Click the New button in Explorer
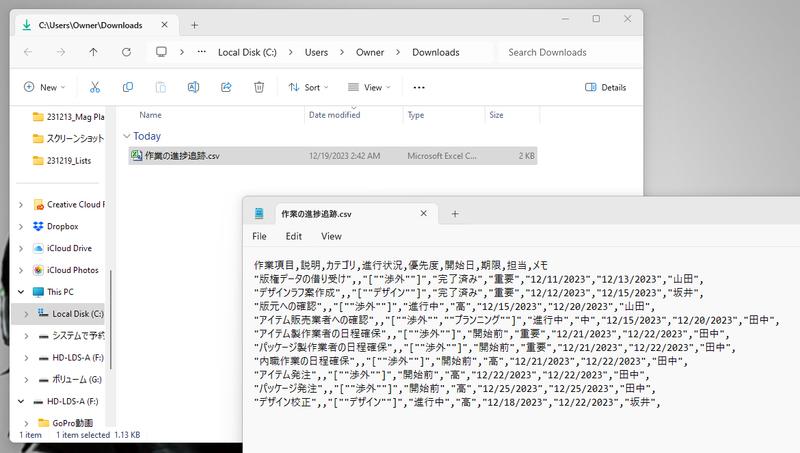Viewport: 800px width, 453px height. [x=42, y=87]
